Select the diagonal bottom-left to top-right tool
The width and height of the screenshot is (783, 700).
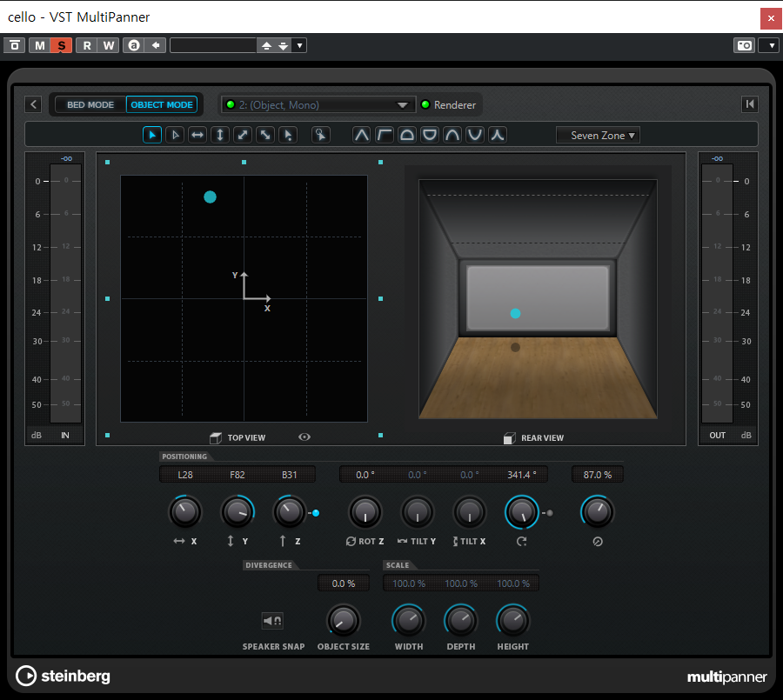click(243, 135)
